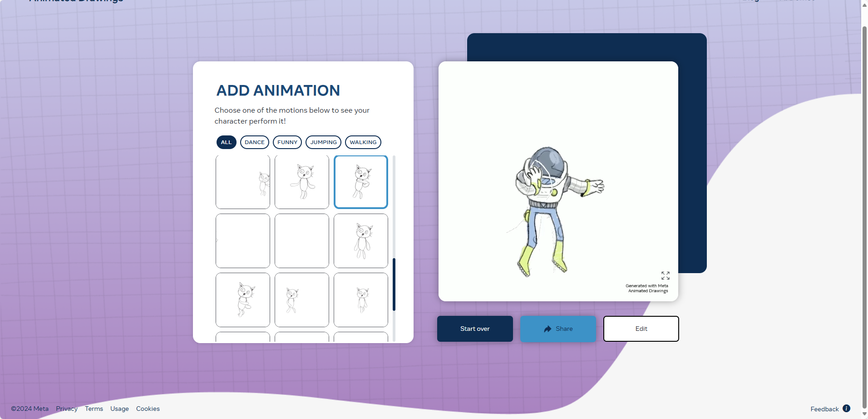Filter animations by FUNNY
This screenshot has width=868, height=419.
(x=287, y=142)
